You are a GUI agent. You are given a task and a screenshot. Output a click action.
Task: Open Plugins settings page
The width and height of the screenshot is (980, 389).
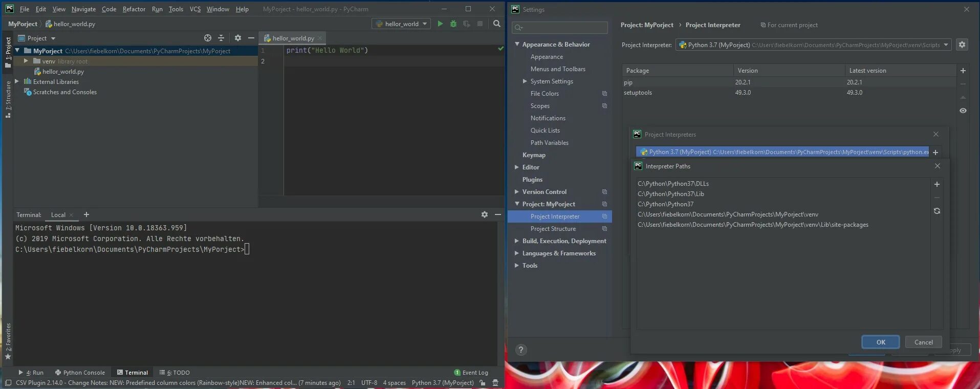532,179
